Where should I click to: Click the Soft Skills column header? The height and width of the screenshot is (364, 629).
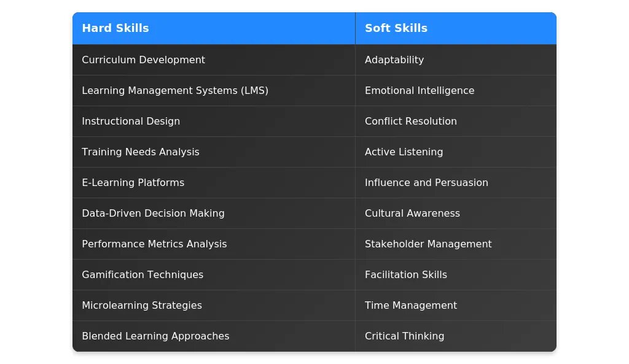(396, 28)
